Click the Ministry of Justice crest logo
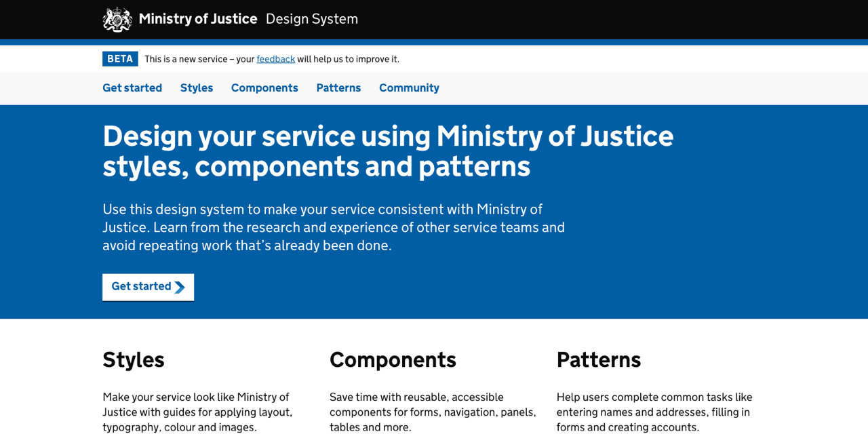868x434 pixels. click(x=117, y=20)
